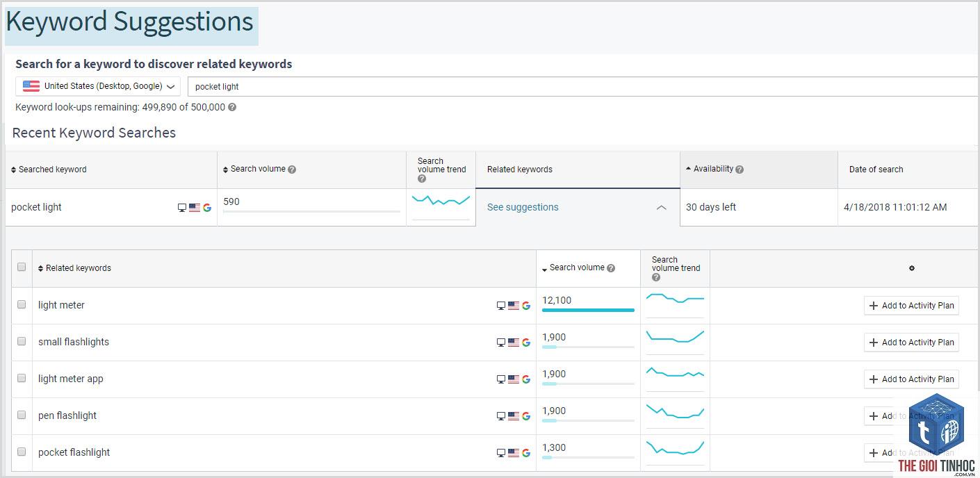Image resolution: width=980 pixels, height=478 pixels.
Task: Sort by Availability column header
Action: [714, 169]
